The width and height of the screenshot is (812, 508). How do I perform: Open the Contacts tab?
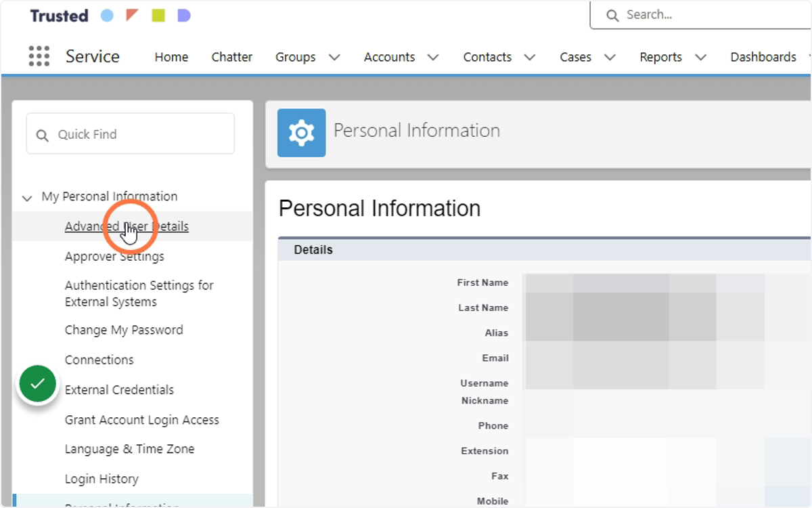point(487,57)
